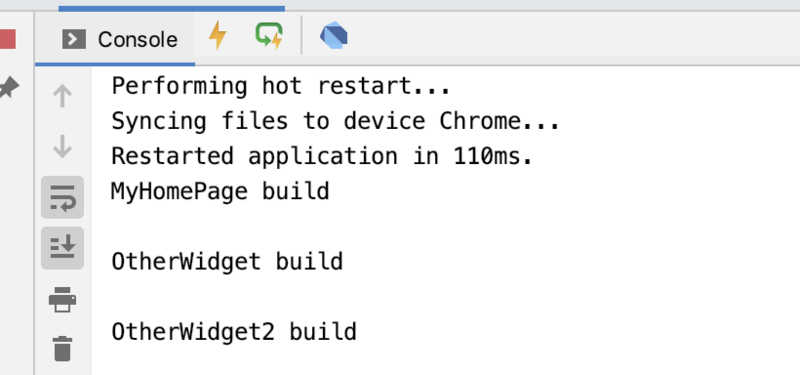Image resolution: width=800 pixels, height=375 pixels.
Task: Click the "MyHomePage build" output line
Action: tap(220, 191)
